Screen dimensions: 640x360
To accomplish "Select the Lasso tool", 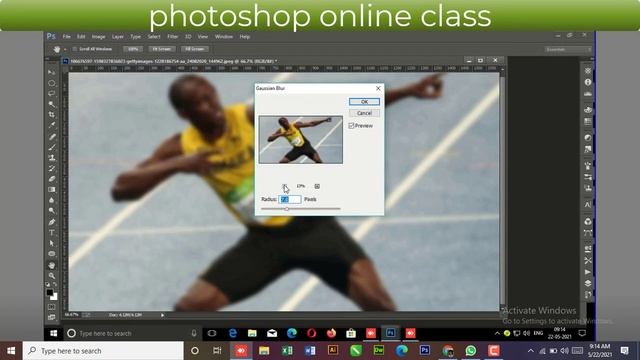I will coord(51,93).
